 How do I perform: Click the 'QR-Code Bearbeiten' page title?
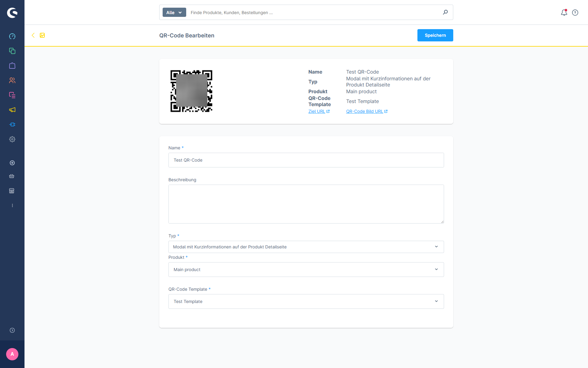(x=187, y=36)
